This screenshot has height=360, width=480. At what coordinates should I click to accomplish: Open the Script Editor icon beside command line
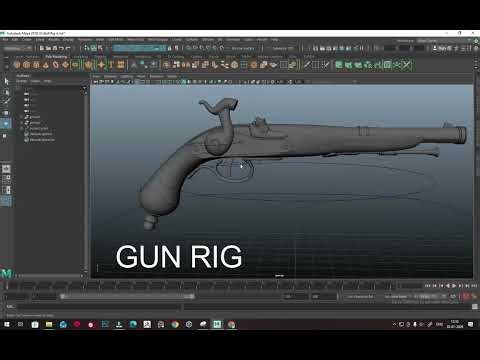pos(475,307)
